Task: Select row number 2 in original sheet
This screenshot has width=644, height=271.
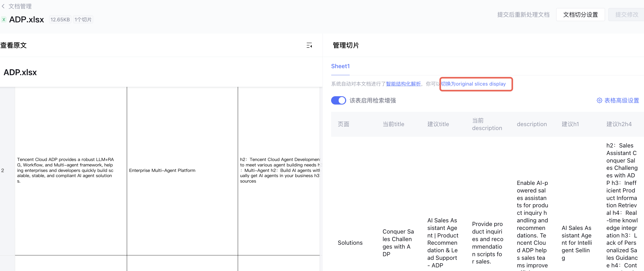Action: 3,170
